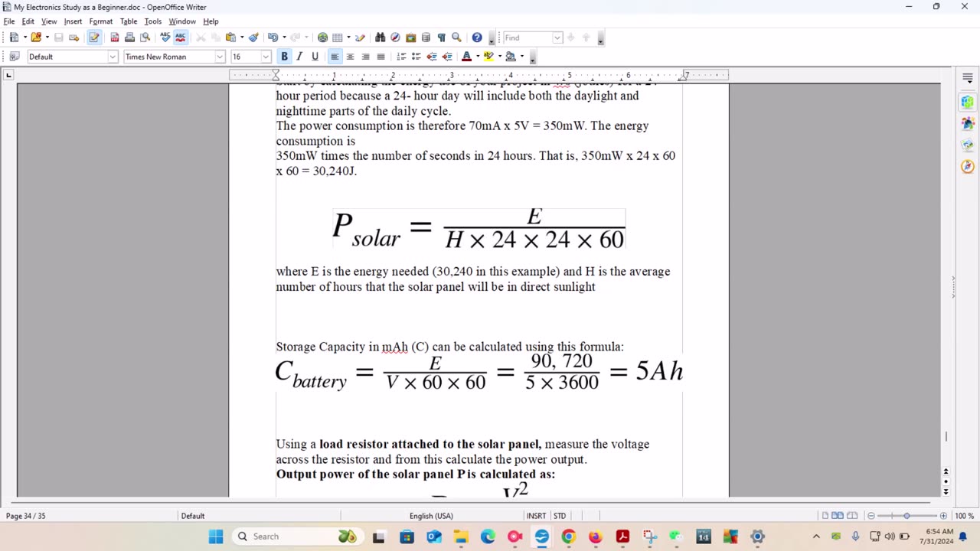Open Page Preview from the toolbar
The width and height of the screenshot is (980, 551).
(x=145, y=37)
